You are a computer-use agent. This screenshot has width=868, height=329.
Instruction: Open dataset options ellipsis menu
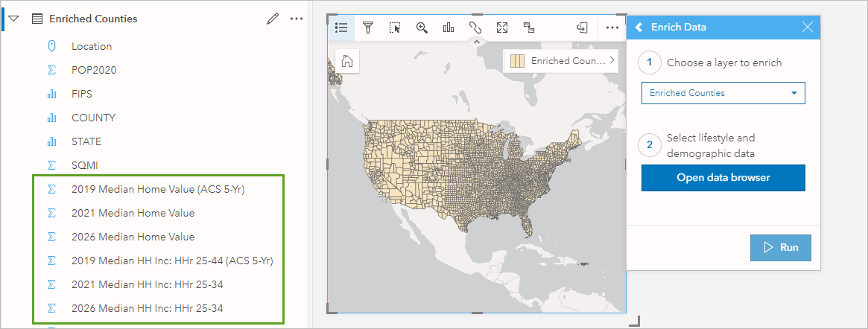(297, 19)
